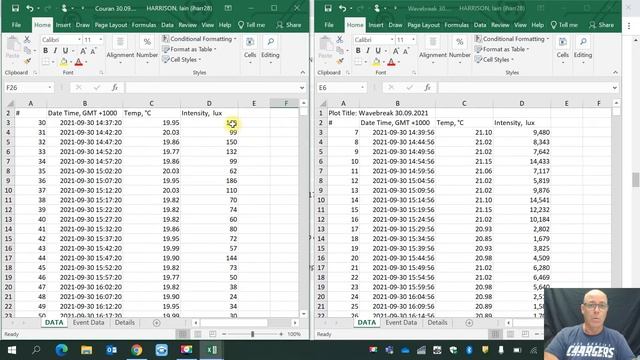The image size is (640, 360).
Task: Open font name Calibri dropdown in left window
Action: (79, 40)
